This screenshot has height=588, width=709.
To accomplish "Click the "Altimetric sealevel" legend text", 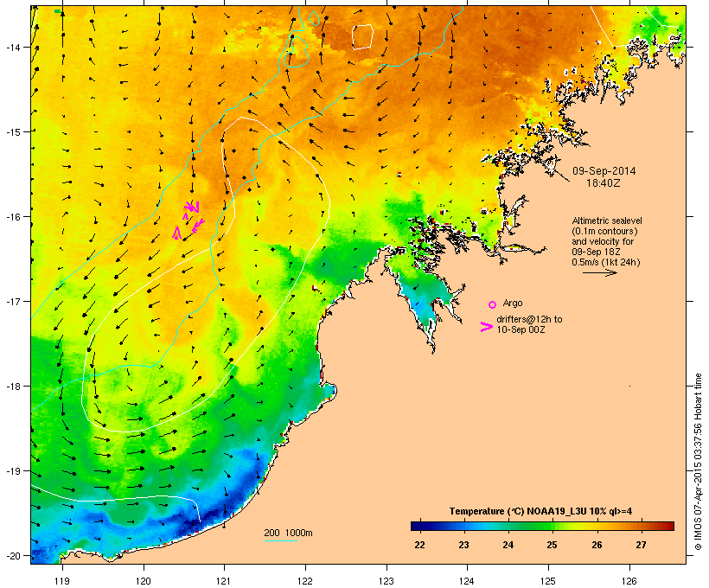I will tap(607, 220).
